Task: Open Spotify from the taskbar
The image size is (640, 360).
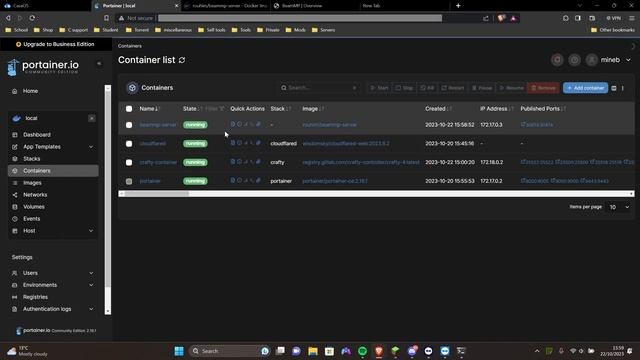Action: click(x=362, y=351)
